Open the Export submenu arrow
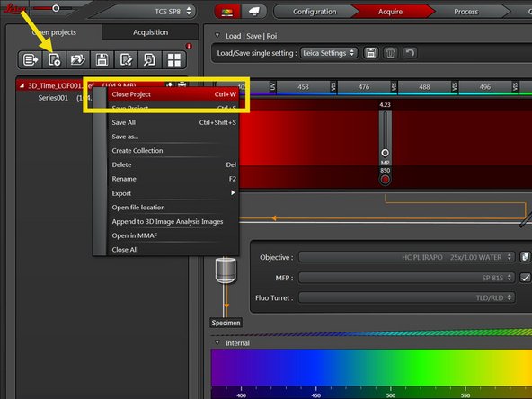Screen dimensions: 532x399 pos(233,192)
